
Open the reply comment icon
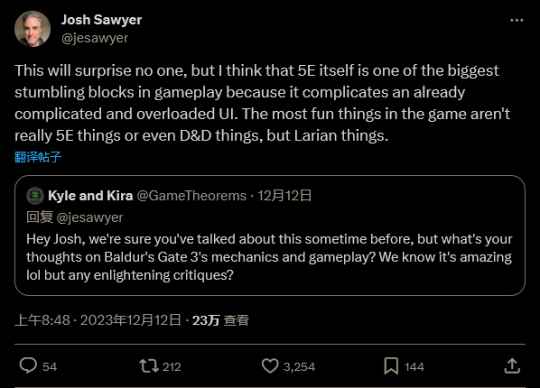[28, 366]
